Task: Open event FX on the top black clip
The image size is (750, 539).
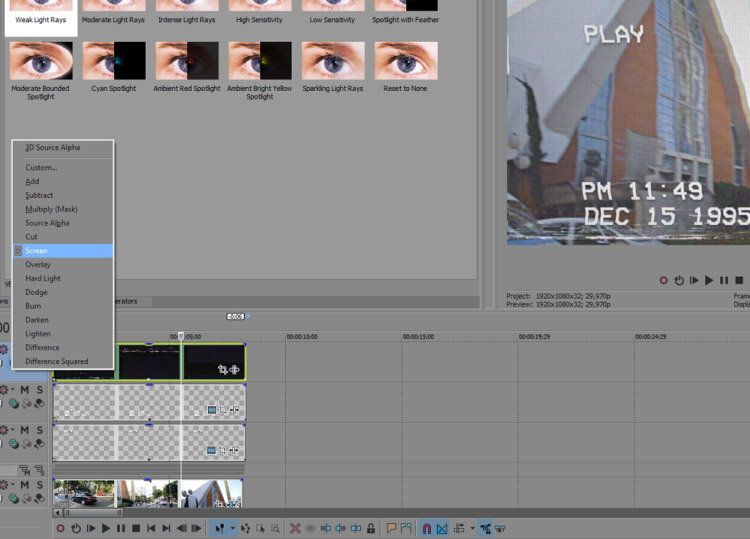Action: point(234,369)
